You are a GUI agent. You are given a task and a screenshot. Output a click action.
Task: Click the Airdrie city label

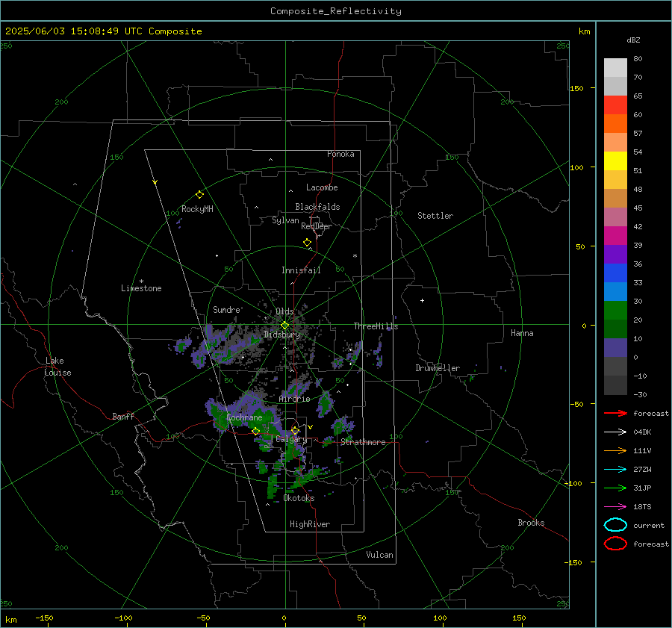coord(294,399)
